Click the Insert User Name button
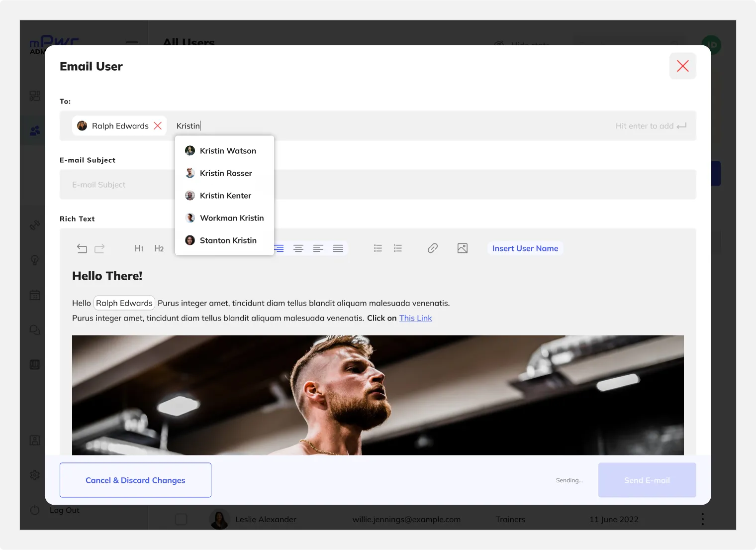 point(525,248)
